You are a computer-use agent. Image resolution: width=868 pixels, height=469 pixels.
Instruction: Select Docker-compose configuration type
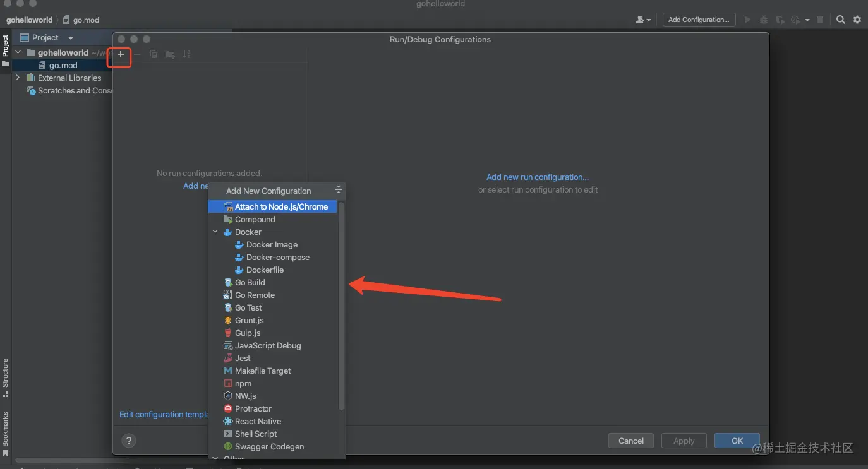[x=272, y=257]
